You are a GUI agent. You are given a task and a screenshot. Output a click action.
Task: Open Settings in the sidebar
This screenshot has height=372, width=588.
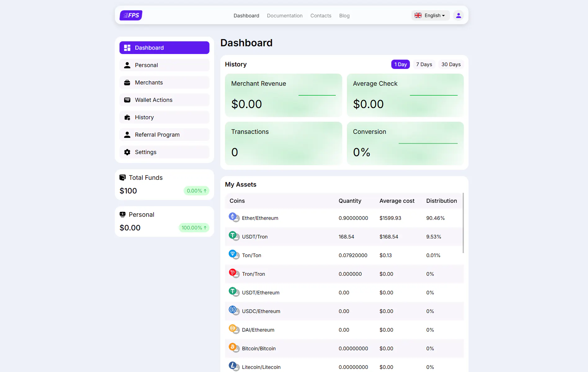pos(164,152)
